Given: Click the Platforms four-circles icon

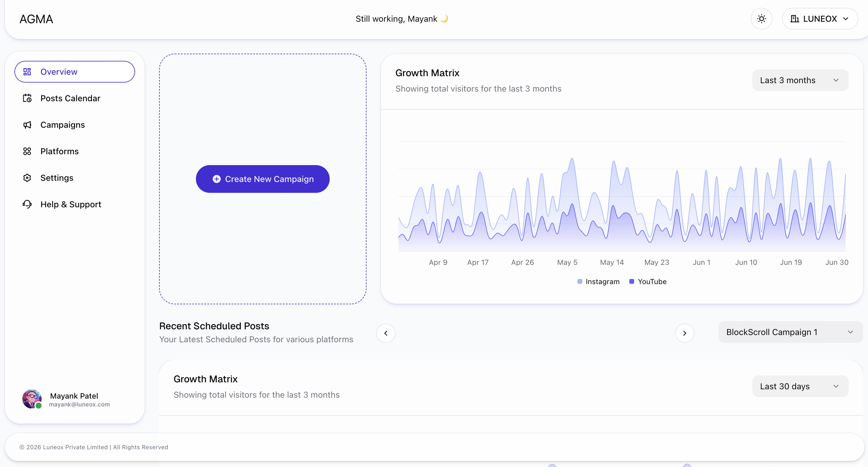Looking at the screenshot, I should [x=27, y=151].
